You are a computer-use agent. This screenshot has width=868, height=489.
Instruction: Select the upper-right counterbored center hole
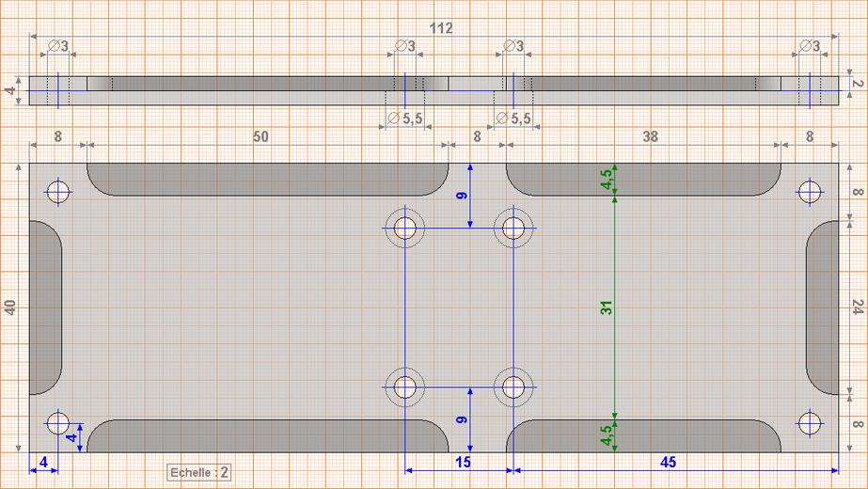click(513, 228)
